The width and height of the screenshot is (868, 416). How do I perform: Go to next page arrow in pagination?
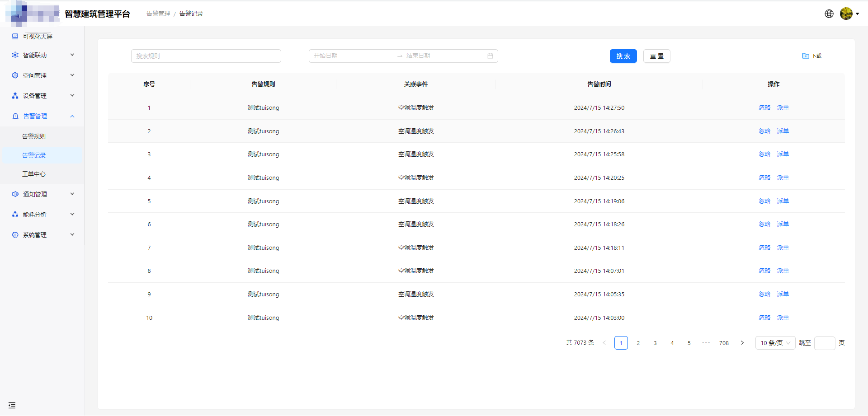coord(742,343)
